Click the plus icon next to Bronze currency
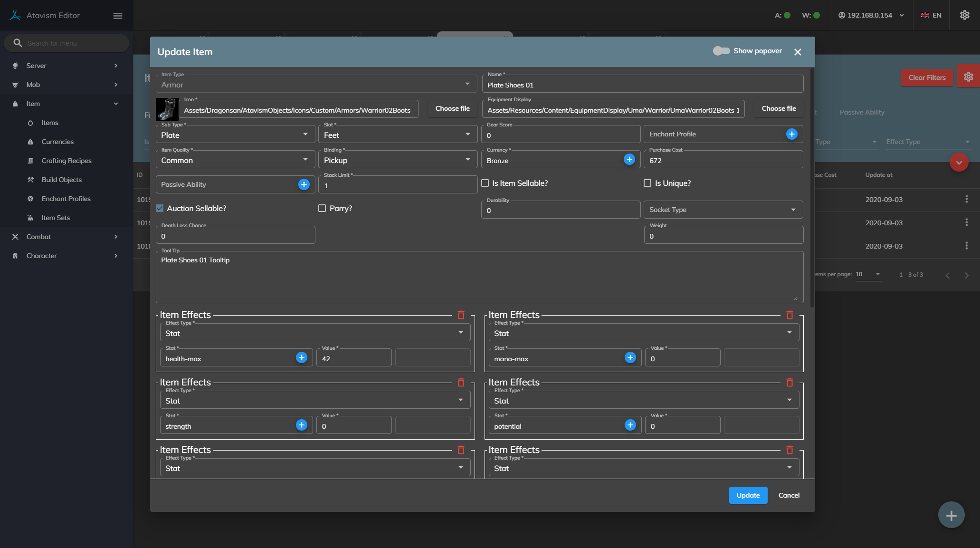Screen dimensions: 980x548 click(629, 160)
